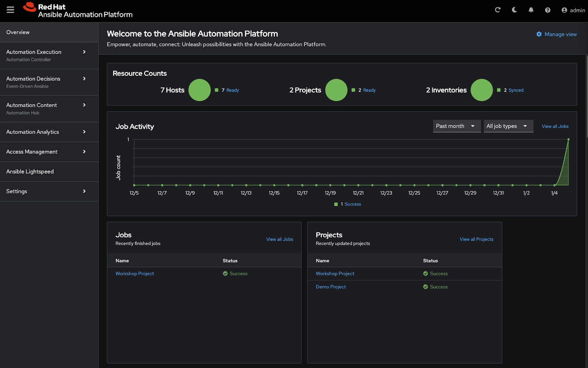Click View all Jobs in Job Activity
This screenshot has width=588, height=368.
pos(555,126)
